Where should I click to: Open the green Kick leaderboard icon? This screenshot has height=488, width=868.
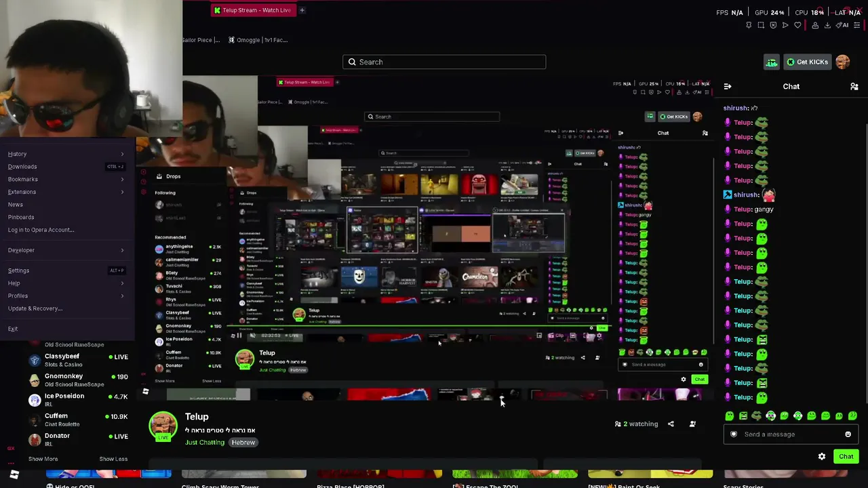tap(772, 62)
